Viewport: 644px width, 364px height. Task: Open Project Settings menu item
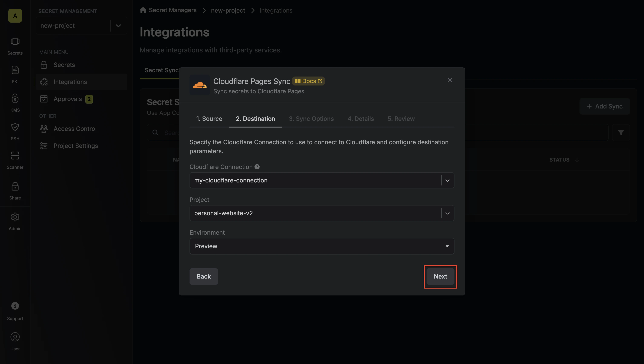pos(82,146)
